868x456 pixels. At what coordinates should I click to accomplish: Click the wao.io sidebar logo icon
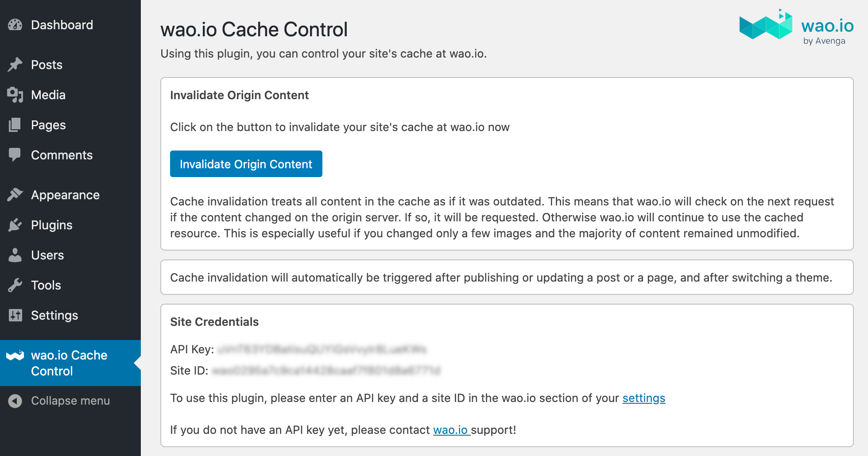coord(15,355)
